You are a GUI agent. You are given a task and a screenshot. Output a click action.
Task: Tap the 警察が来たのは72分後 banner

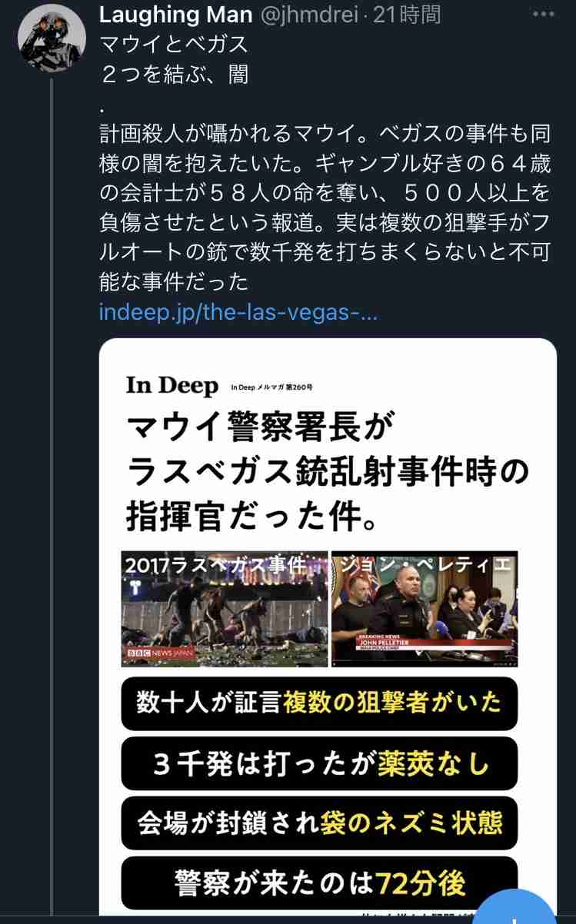click(x=319, y=883)
